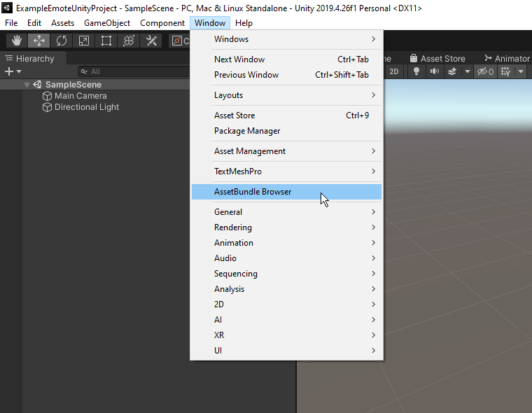Open the GameObject menu
Screen dimensions: 532x413
pyautogui.click(x=107, y=23)
